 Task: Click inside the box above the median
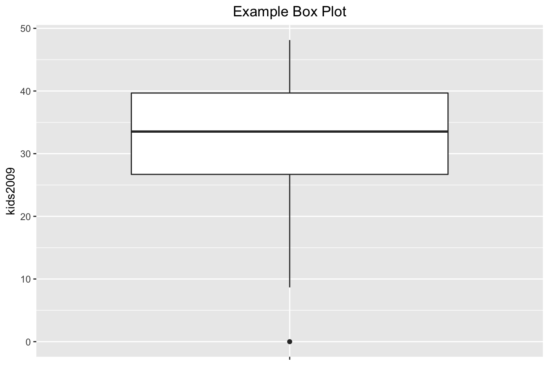(290, 112)
